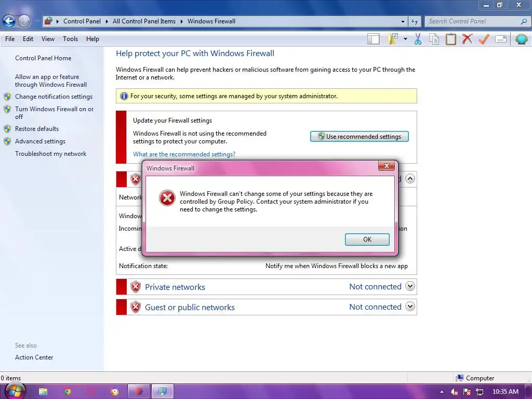532x399 pixels.
Task: Expand the Private networks section chevron
Action: [x=410, y=286]
